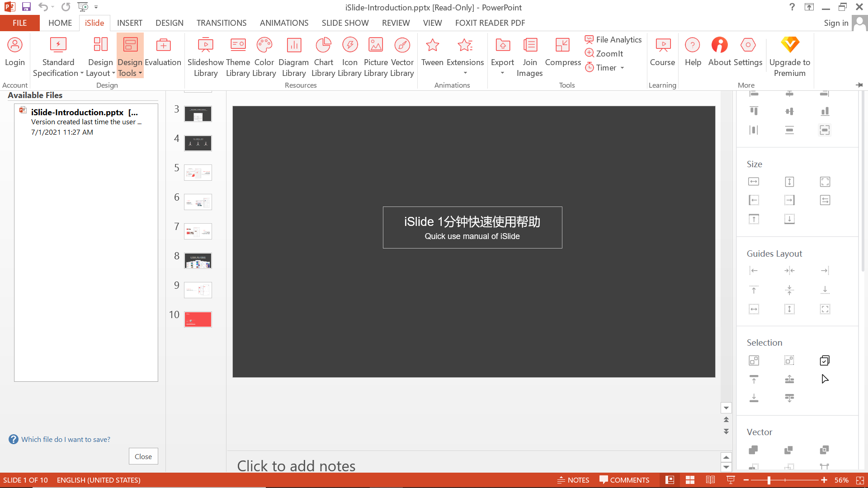Viewport: 868px width, 488px height.
Task: Save the presentation from Quick Access toolbar
Action: coord(26,7)
